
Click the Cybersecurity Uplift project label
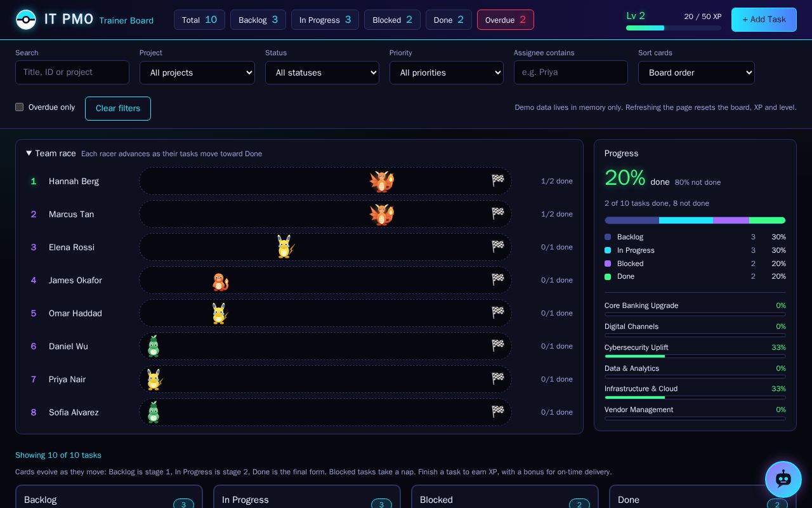tap(636, 347)
